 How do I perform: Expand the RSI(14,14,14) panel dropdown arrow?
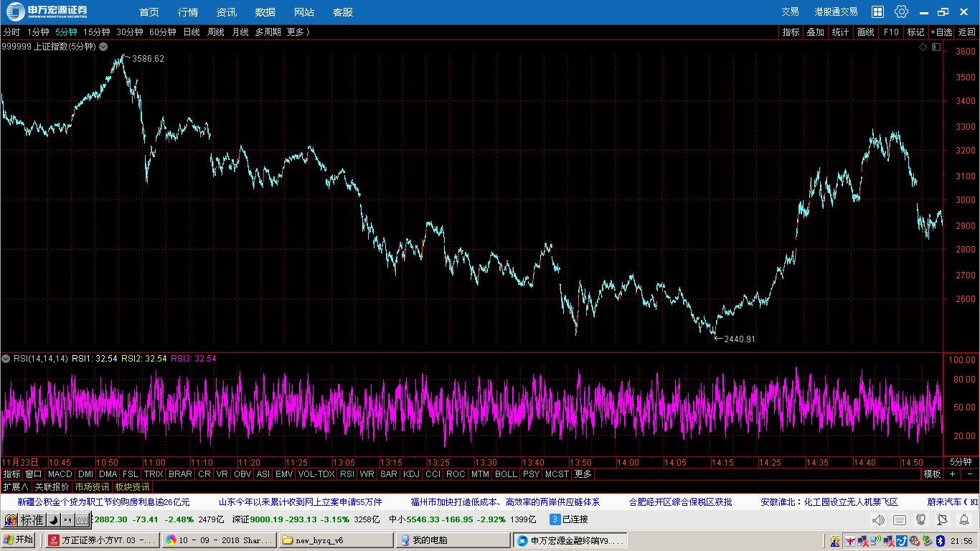tap(6, 358)
